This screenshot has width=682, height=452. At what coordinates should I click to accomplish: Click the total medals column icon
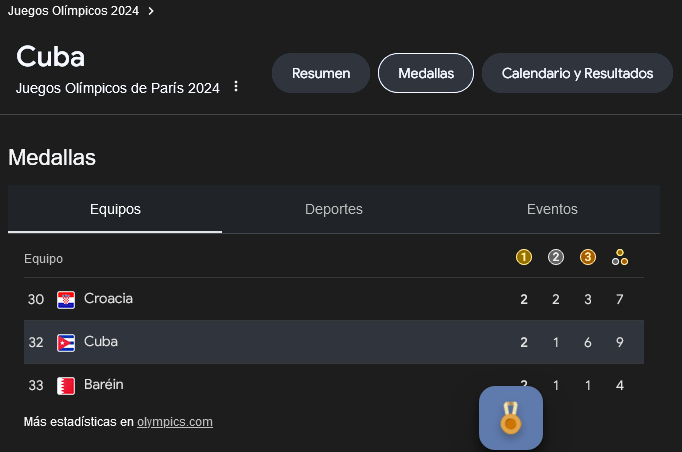[620, 257]
